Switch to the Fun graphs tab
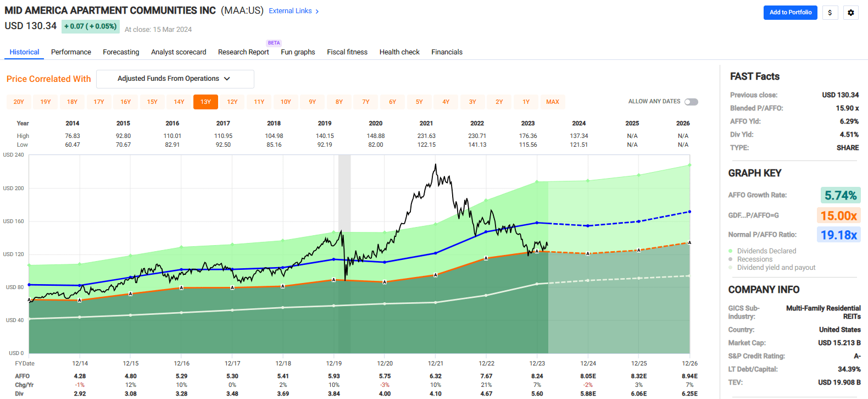 click(x=298, y=52)
